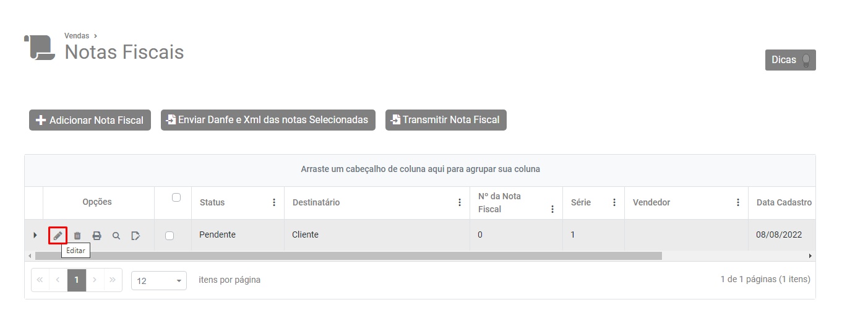Open Status column three-dot menu
Image resolution: width=868 pixels, height=323 pixels.
274,202
